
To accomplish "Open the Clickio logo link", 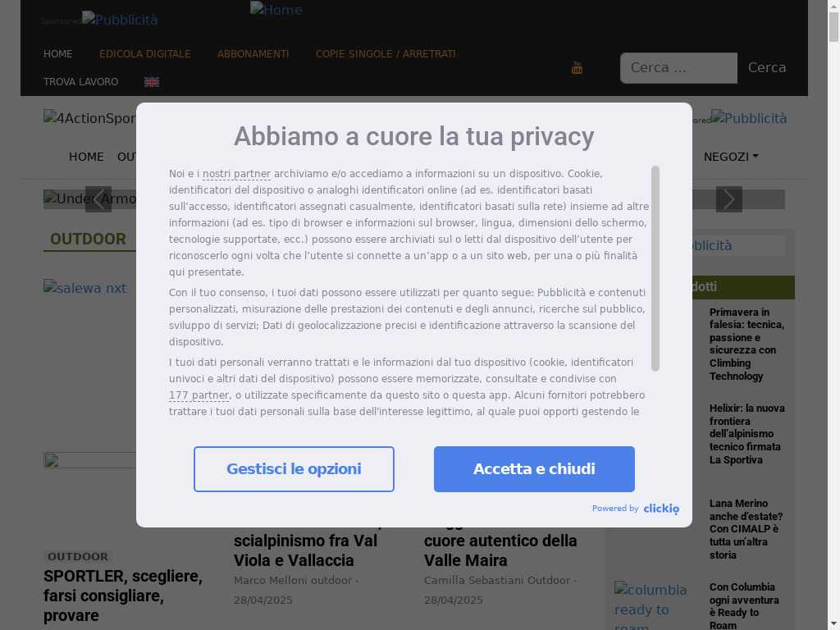I will [661, 509].
